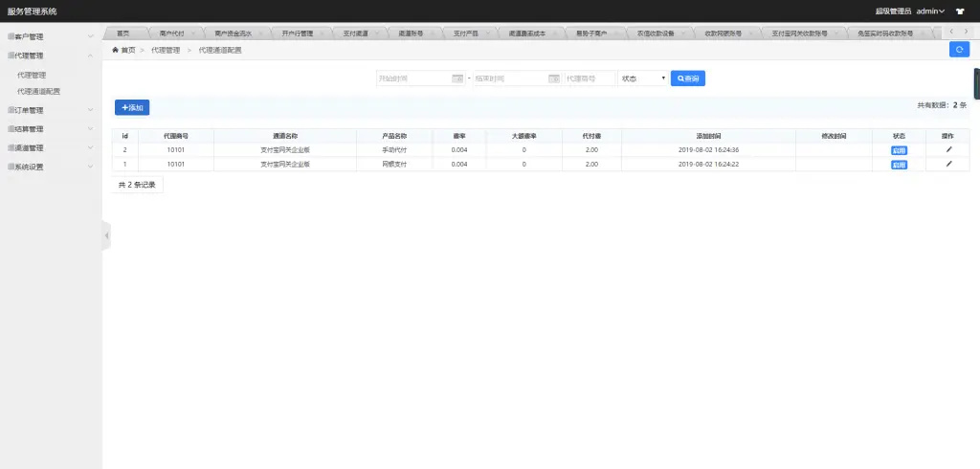
Task: Close the 开户行管理 tab
Action: tap(322, 33)
